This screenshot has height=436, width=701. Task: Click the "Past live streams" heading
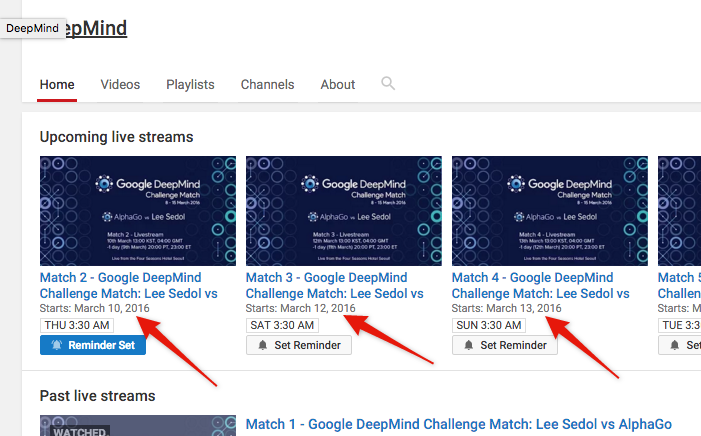tap(97, 396)
